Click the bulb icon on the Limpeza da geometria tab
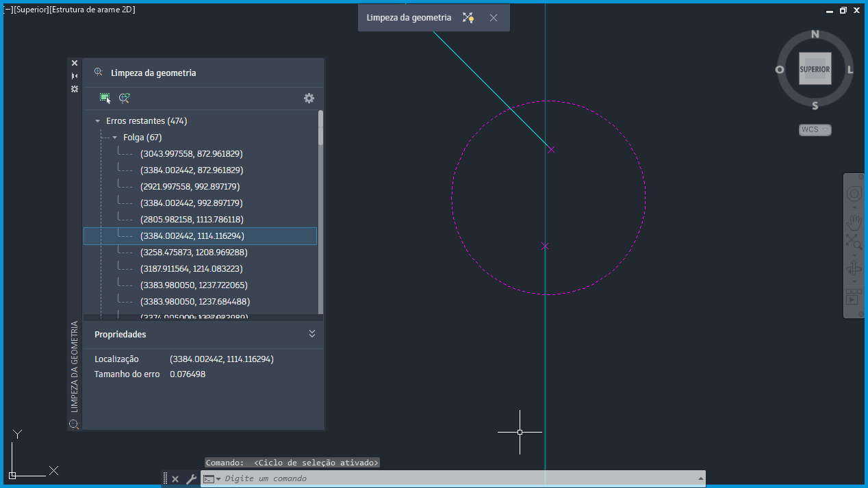Viewport: 868px width, 488px height. [468, 18]
